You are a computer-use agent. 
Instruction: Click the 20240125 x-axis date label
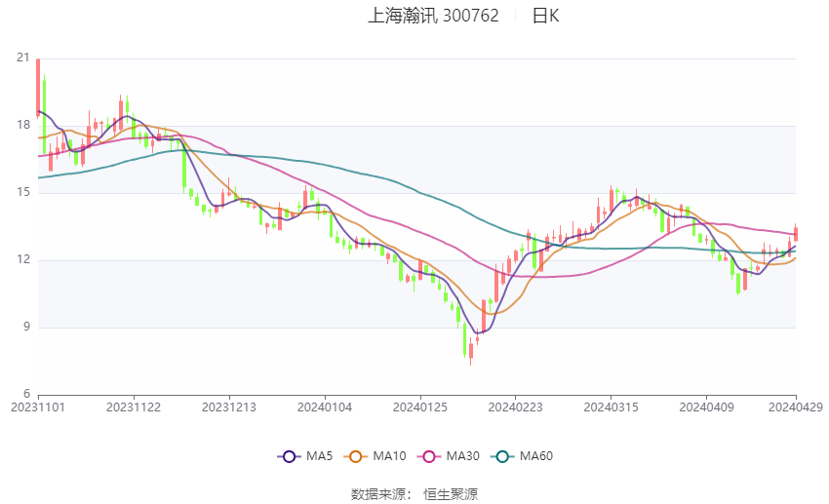419,407
